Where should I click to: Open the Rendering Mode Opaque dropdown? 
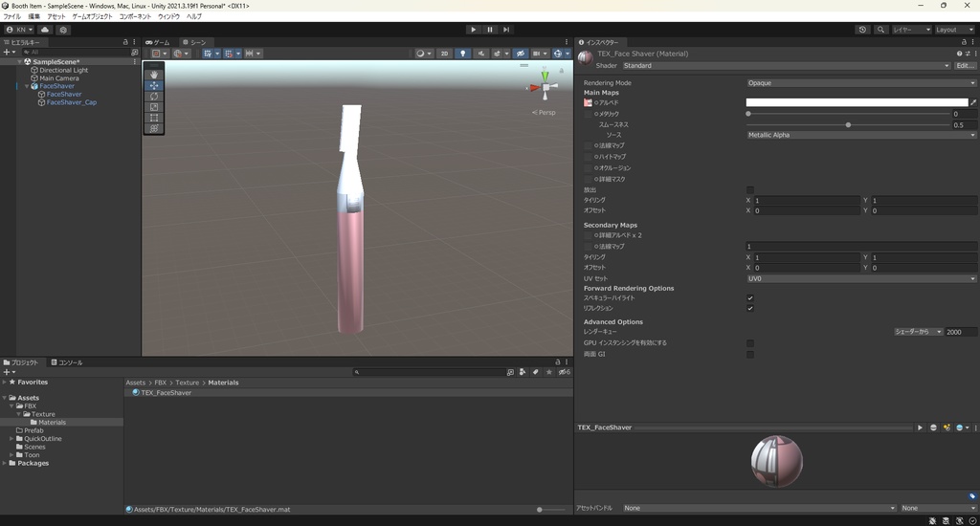860,83
